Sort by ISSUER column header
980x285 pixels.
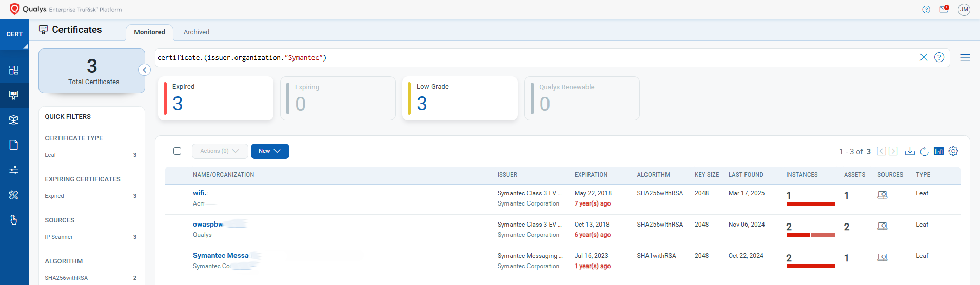[x=507, y=175]
